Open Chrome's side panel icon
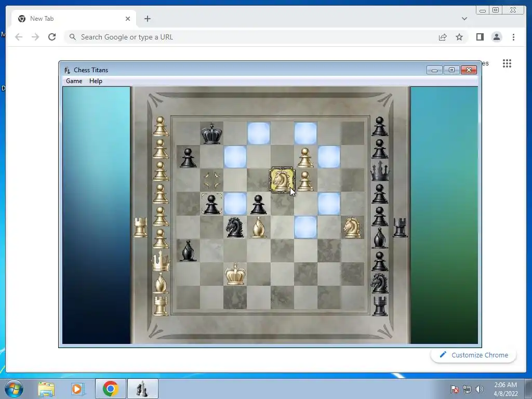This screenshot has width=532, height=399. 480,37
